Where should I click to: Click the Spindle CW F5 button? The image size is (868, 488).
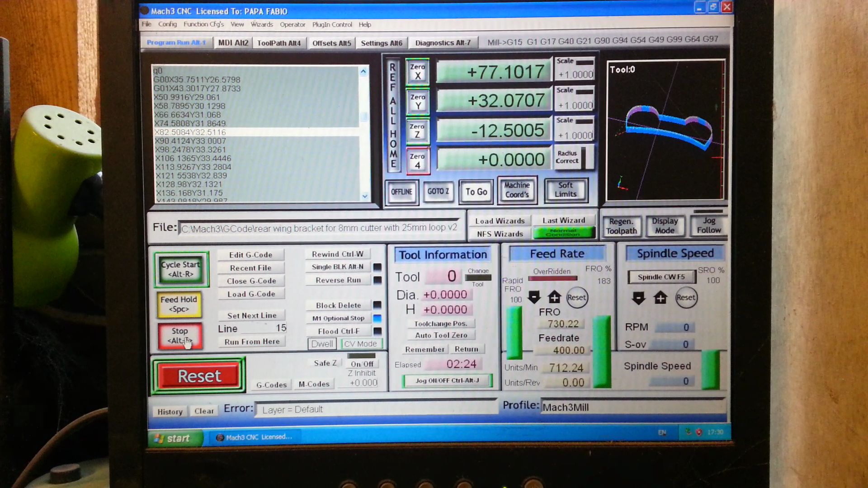[x=661, y=277]
